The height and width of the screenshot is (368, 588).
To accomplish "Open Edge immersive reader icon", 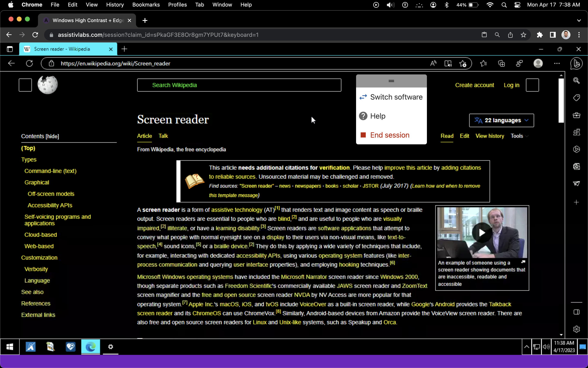I will 448,64.
